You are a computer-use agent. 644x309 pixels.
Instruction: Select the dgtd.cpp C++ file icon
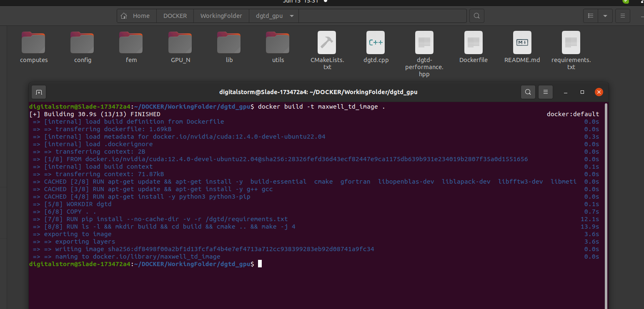(376, 42)
